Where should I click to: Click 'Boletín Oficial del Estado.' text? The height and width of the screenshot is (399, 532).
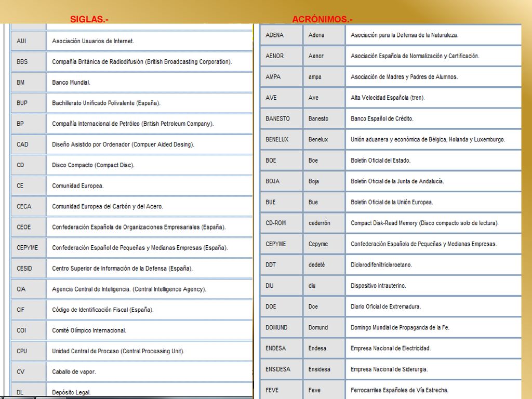pyautogui.click(x=381, y=161)
